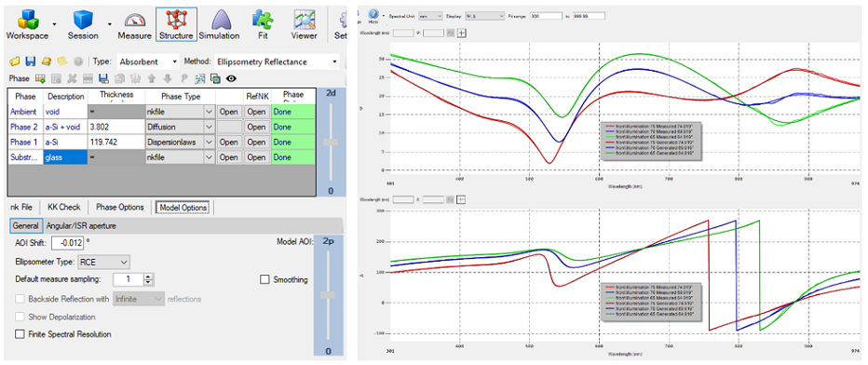Open Phase Type dropdown showing Diffusion
Screen dimensions: 868x365
point(209,128)
